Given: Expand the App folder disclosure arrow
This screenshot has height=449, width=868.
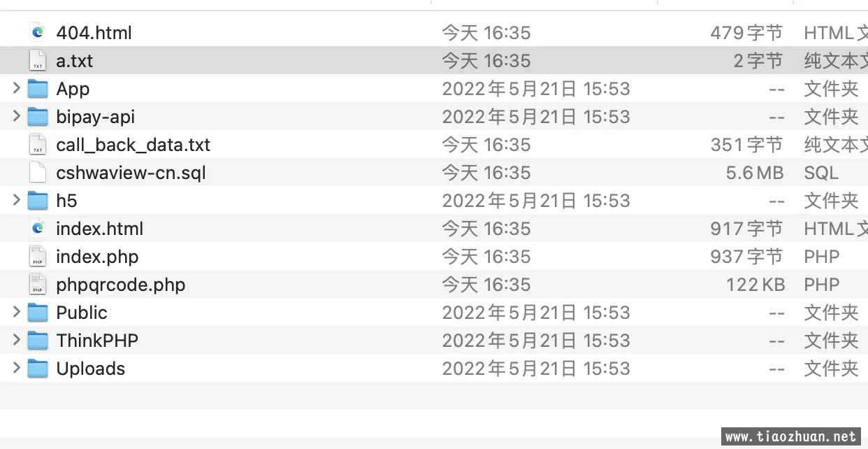Looking at the screenshot, I should point(16,88).
